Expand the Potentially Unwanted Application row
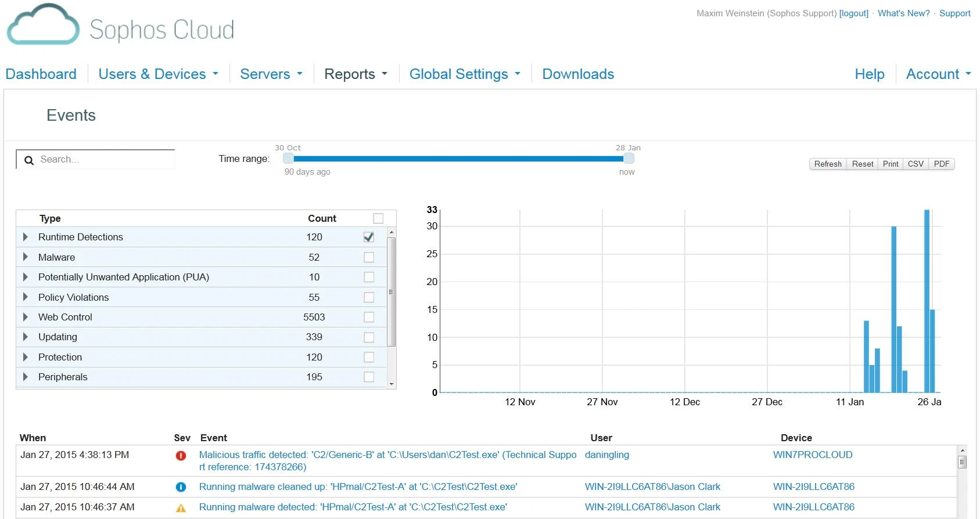The image size is (980, 519). click(25, 277)
